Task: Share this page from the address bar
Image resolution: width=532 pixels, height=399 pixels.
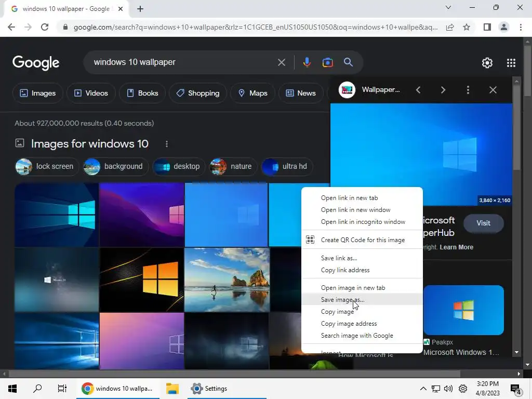Action: pyautogui.click(x=450, y=27)
